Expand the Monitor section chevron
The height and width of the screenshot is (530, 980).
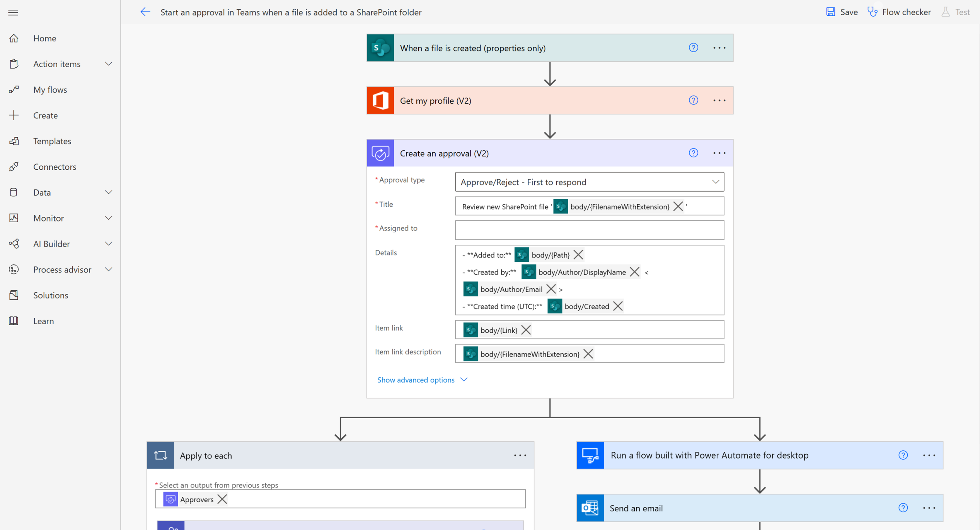click(109, 218)
